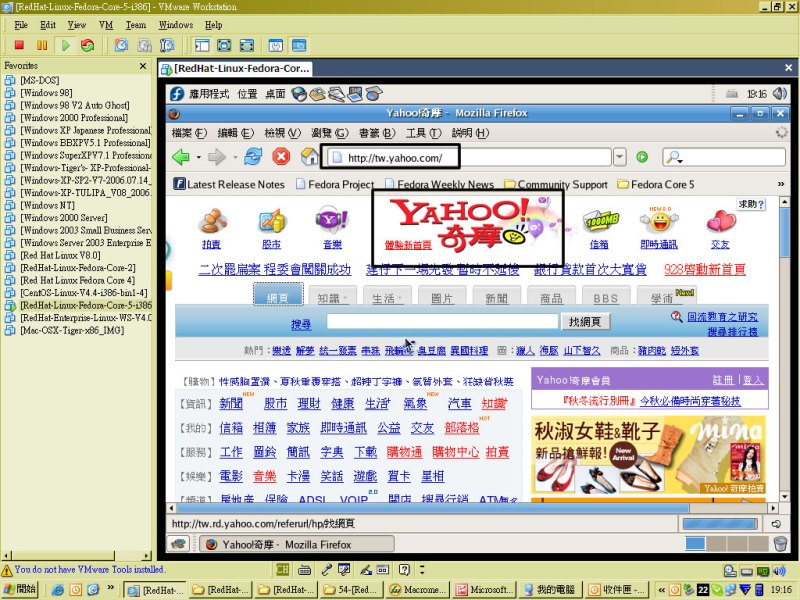Image resolution: width=800 pixels, height=600 pixels.
Task: Click the VMware Suspend (pause) icon
Action: pos(42,45)
